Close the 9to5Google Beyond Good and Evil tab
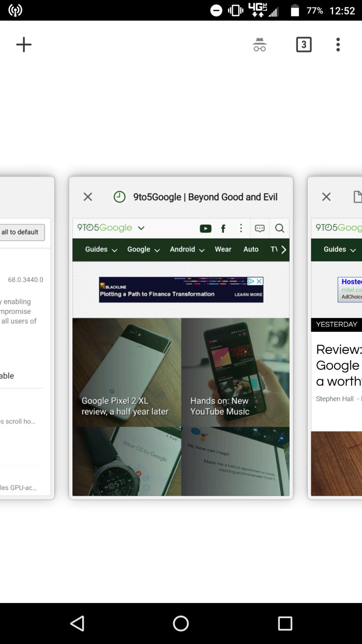The image size is (362, 644). pos(88,197)
